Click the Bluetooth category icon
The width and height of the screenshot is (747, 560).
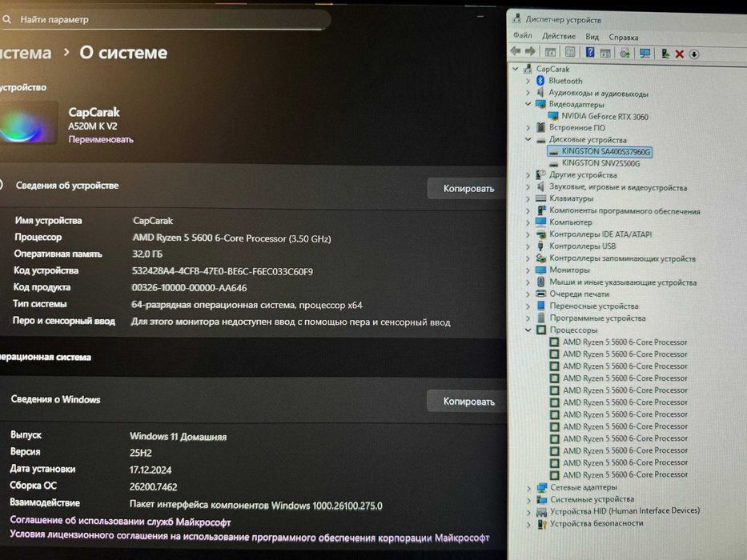click(540, 81)
